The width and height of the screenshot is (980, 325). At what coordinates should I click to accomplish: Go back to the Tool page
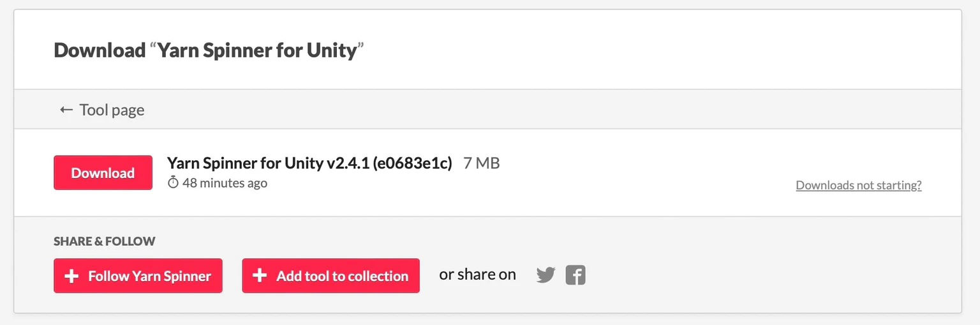pyautogui.click(x=112, y=110)
